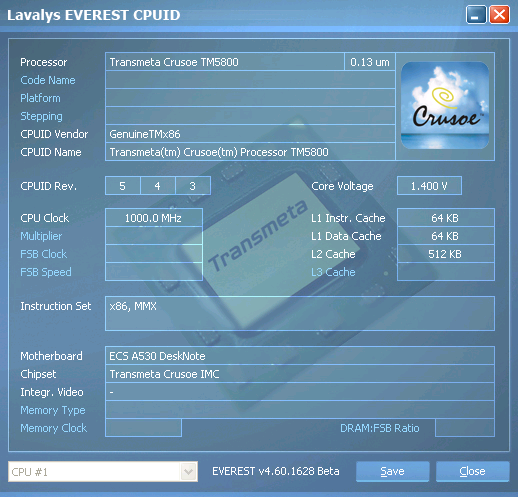This screenshot has height=497, width=518.
Task: Click the Memory Clock label
Action: tap(53, 428)
